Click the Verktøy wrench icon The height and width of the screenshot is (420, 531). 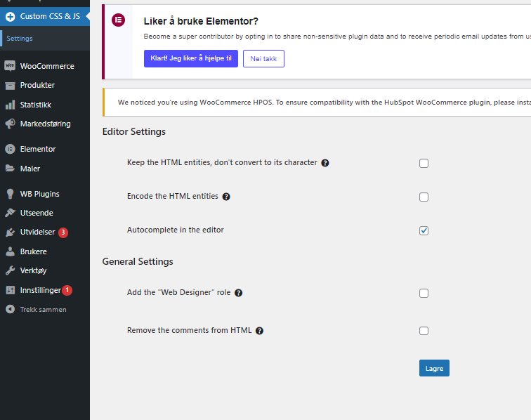[10, 270]
